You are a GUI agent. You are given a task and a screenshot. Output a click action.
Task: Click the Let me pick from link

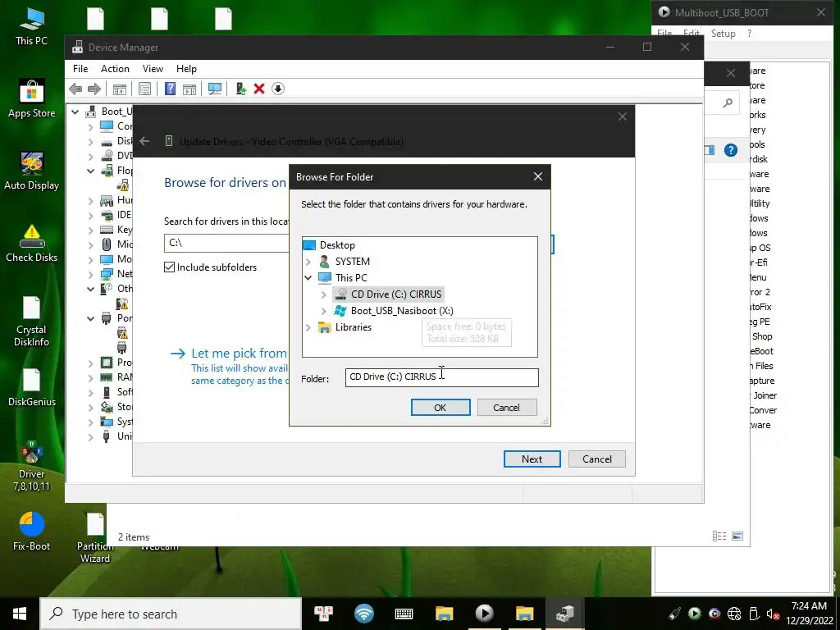[x=239, y=353]
